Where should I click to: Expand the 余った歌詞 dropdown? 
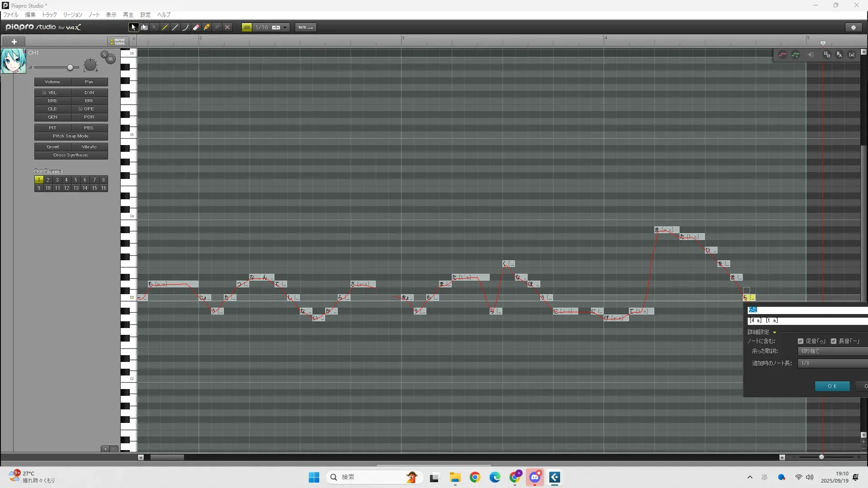tap(832, 351)
